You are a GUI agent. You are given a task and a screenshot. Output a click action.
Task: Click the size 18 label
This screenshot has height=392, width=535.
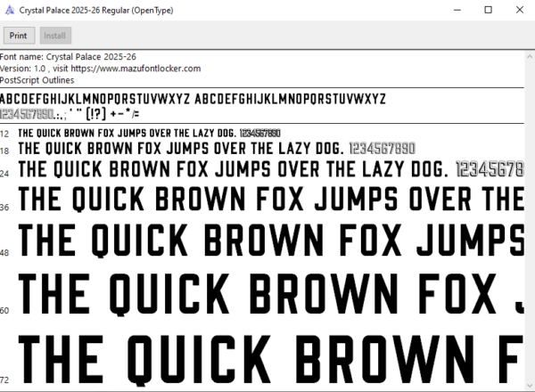pos(4,151)
